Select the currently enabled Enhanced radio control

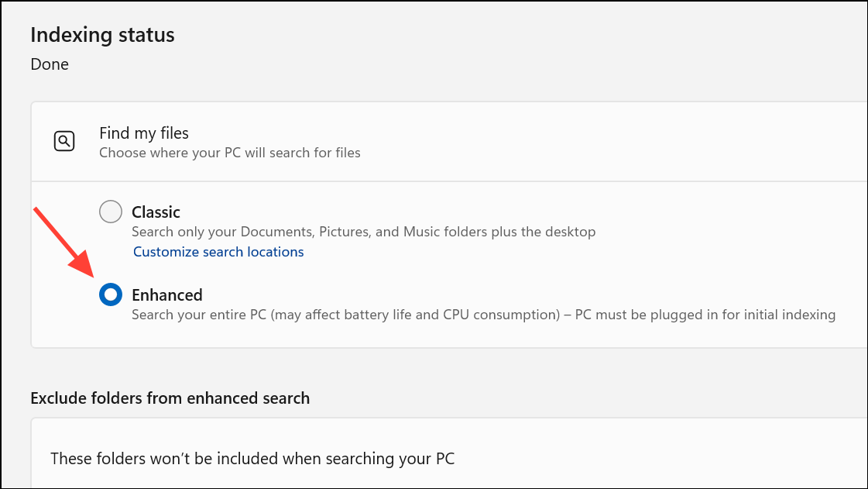coord(111,294)
